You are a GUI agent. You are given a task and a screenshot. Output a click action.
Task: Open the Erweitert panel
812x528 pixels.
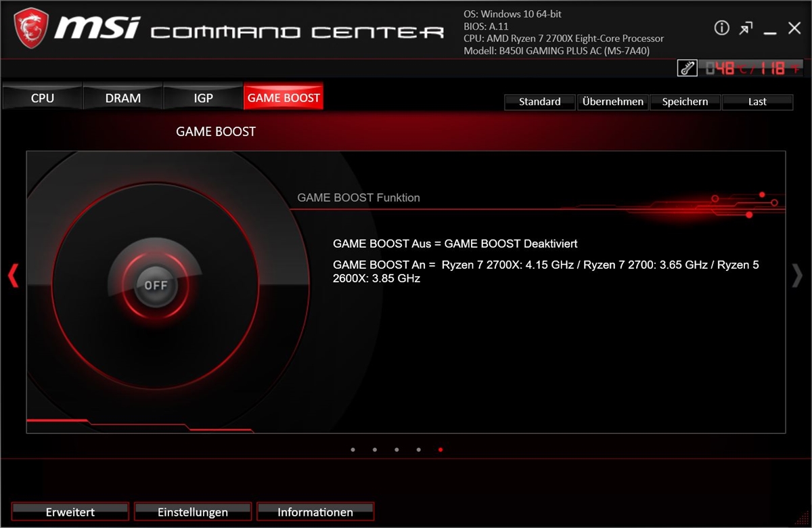[x=70, y=512]
